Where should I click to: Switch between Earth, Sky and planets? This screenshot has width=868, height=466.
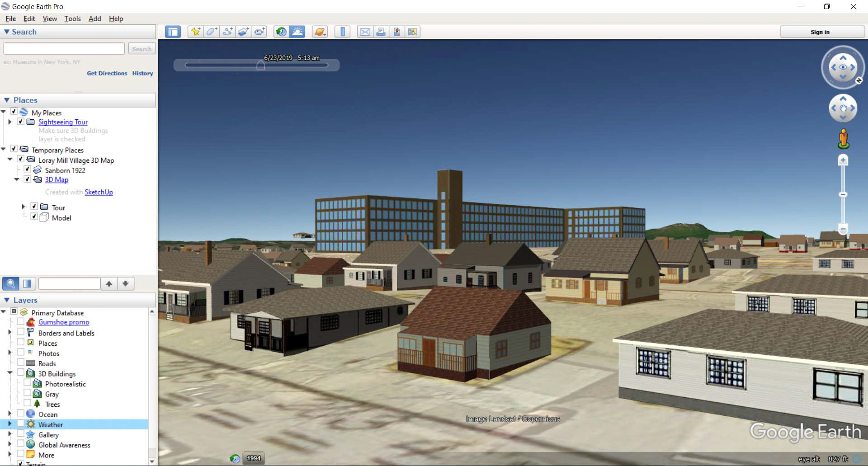pos(320,32)
